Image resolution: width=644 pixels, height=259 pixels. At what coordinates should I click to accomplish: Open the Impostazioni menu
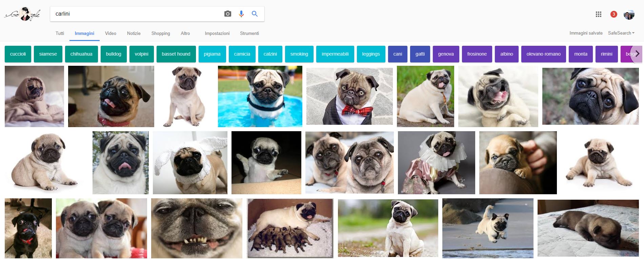tap(217, 33)
